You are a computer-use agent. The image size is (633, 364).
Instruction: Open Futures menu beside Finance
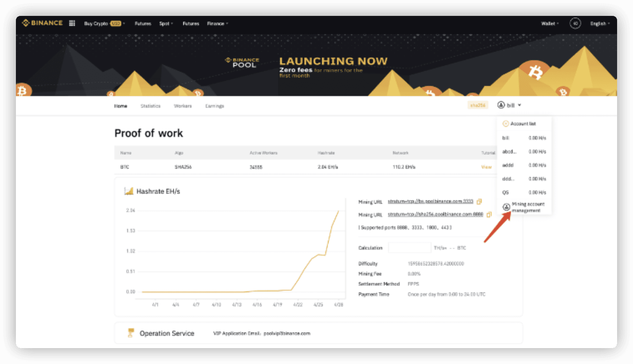191,23
